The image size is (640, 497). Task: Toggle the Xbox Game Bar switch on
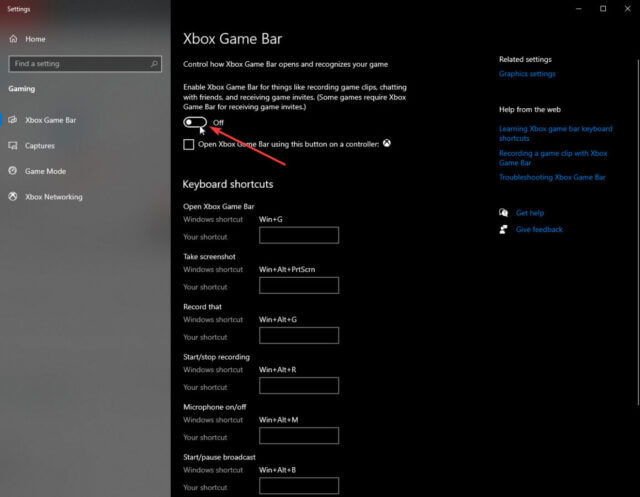pyautogui.click(x=195, y=122)
